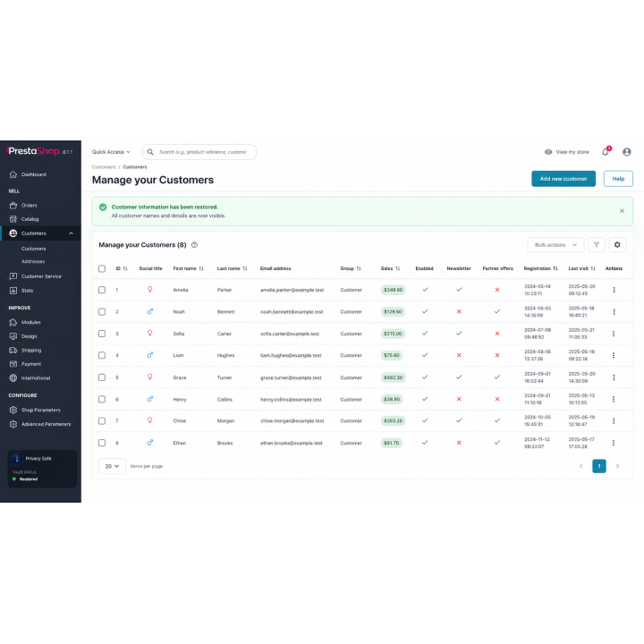Screen dimensions: 644x644
Task: Open the Bulk actions dropdown
Action: coord(555,245)
